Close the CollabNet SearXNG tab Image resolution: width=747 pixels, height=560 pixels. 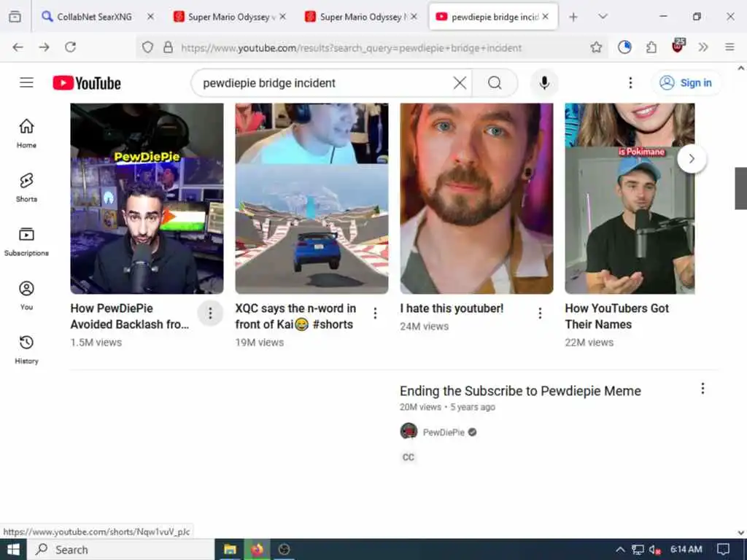tap(150, 17)
